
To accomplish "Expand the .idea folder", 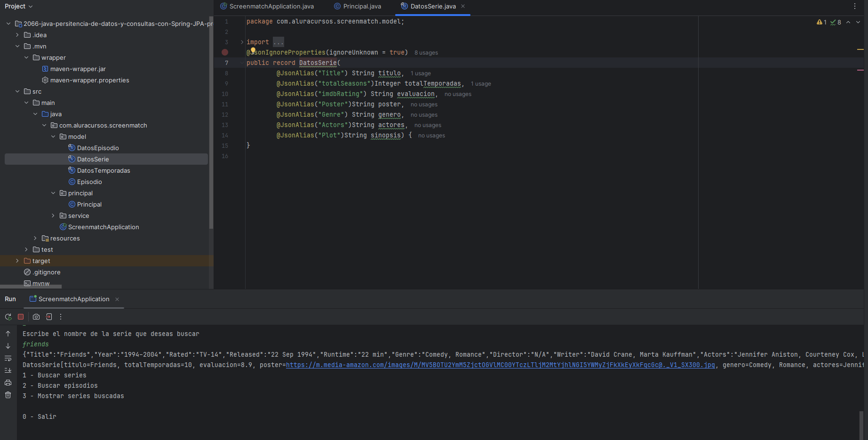I will [17, 35].
